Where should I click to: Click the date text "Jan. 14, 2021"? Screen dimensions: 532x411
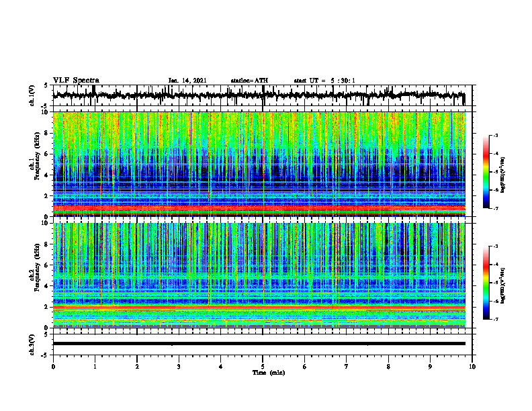click(187, 81)
